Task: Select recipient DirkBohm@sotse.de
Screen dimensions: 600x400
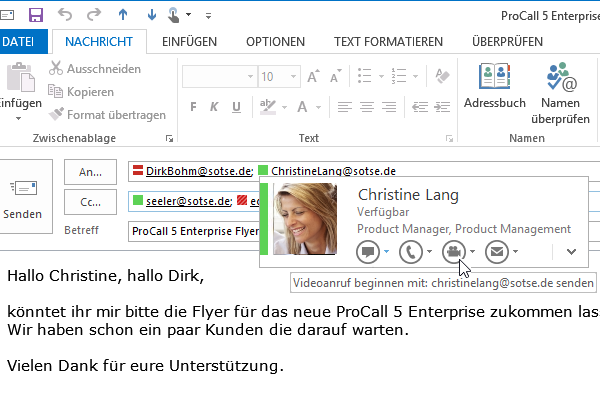Action: [x=198, y=171]
